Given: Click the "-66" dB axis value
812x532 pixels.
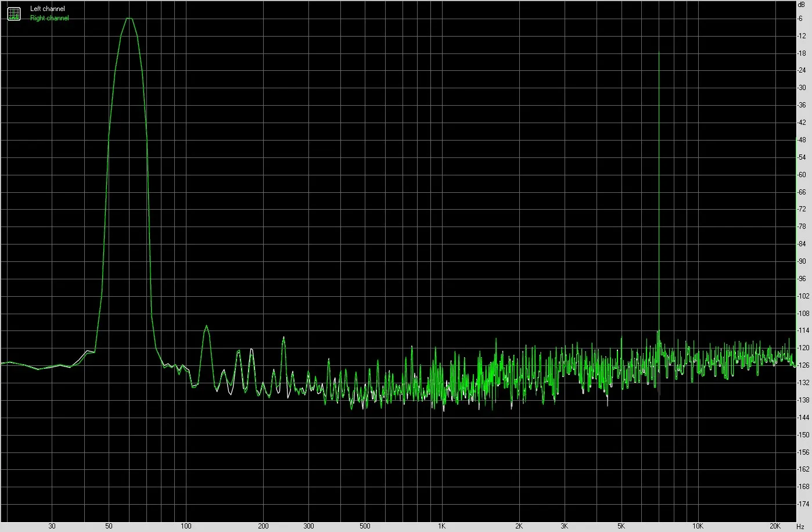Looking at the screenshot, I should click(x=802, y=192).
